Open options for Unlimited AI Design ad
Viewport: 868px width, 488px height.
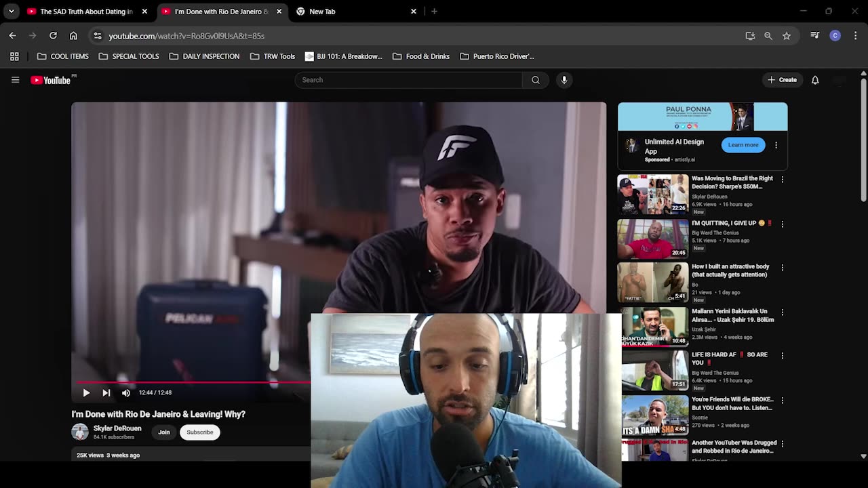[x=776, y=145]
